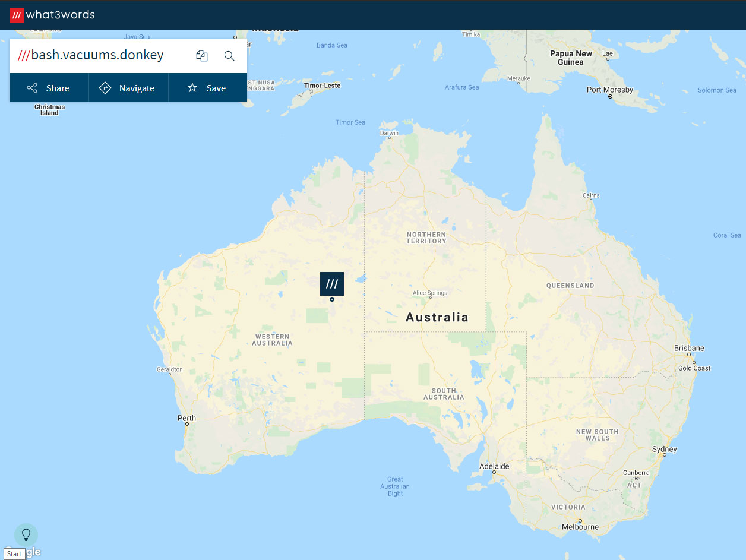Click the Adelaide city label
The height and width of the screenshot is (560, 746).
pyautogui.click(x=494, y=466)
